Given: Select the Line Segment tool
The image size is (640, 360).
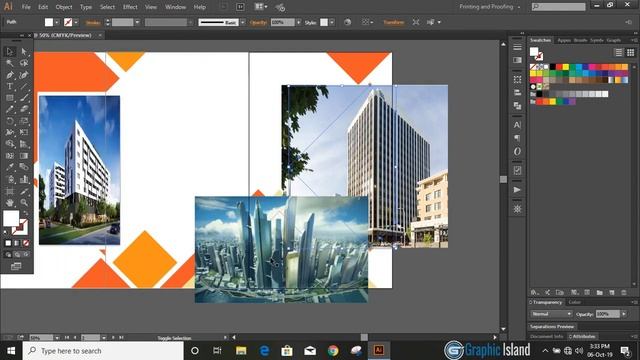Looking at the screenshot, I should pos(24,86).
